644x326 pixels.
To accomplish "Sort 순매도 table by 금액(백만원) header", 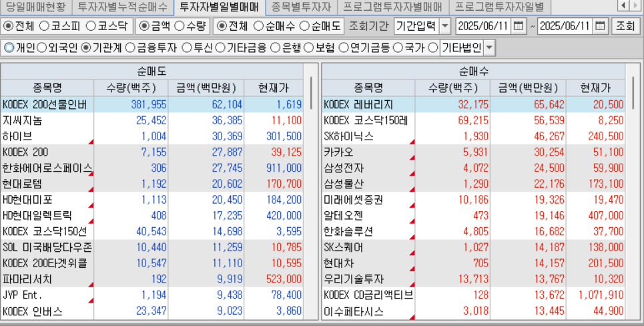I will [206, 88].
